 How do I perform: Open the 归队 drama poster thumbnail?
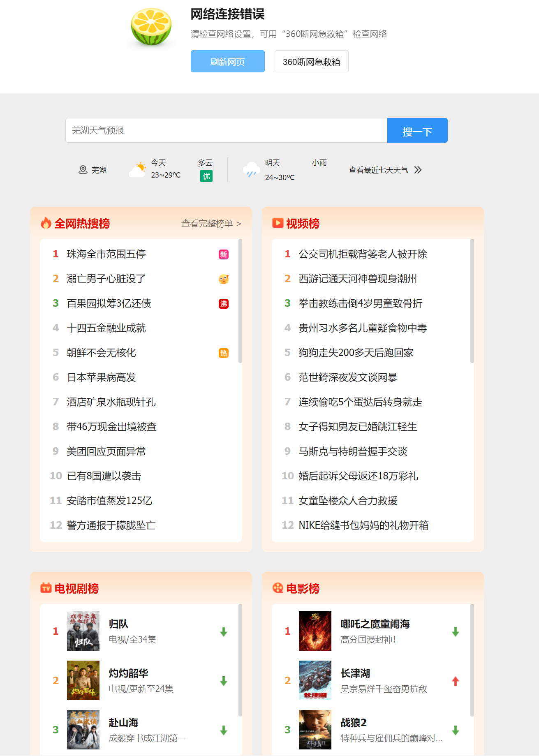pyautogui.click(x=83, y=631)
